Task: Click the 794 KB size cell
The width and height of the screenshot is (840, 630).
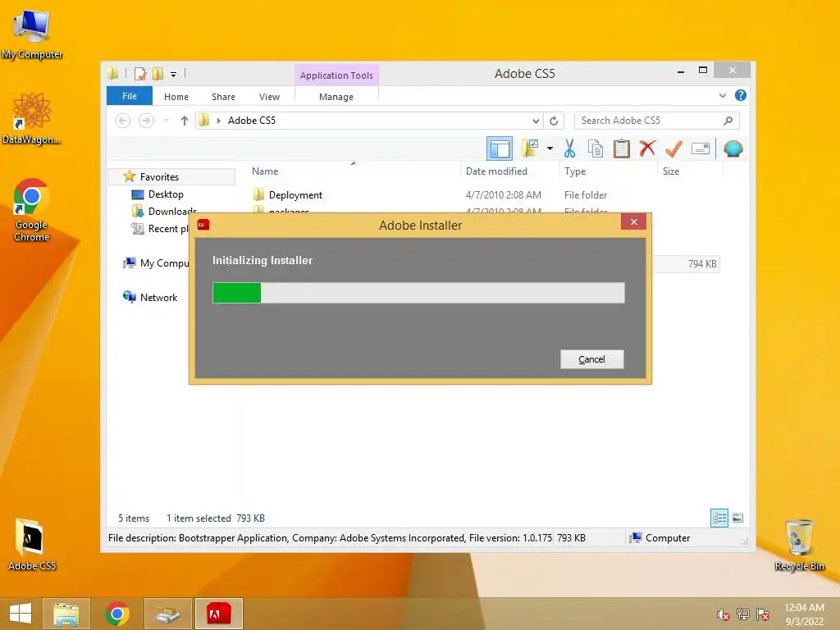Action: [702, 264]
